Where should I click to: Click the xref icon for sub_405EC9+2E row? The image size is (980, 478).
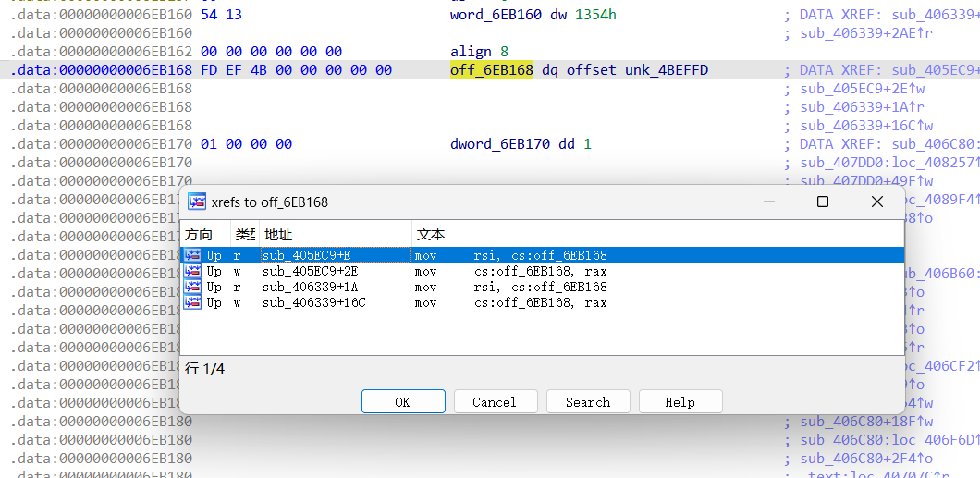(192, 271)
